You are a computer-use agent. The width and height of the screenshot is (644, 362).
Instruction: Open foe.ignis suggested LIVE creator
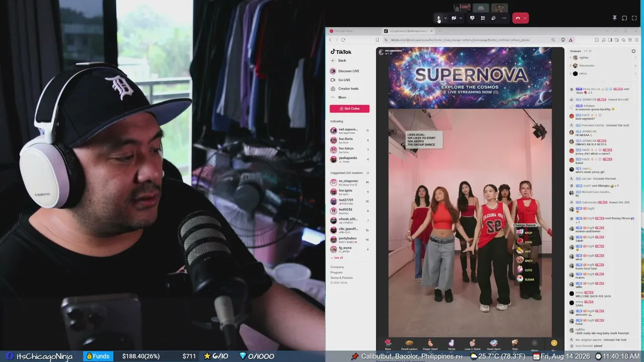click(350, 192)
